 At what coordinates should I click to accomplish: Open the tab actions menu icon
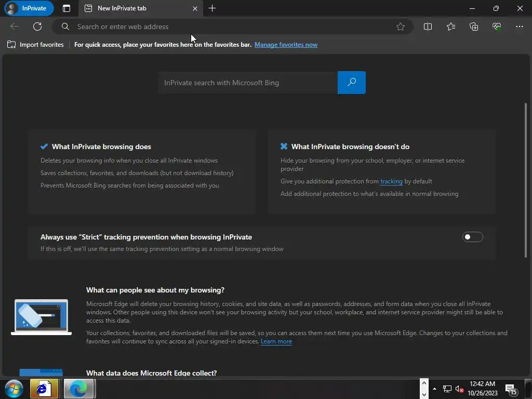[66, 8]
